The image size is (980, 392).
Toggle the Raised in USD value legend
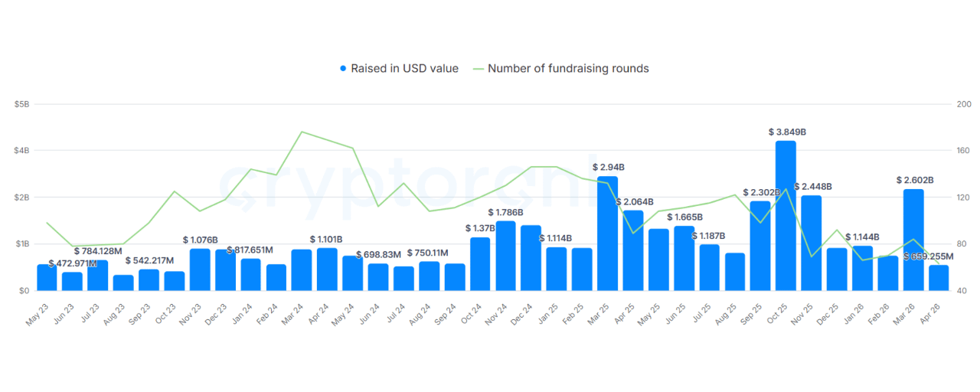pos(399,69)
